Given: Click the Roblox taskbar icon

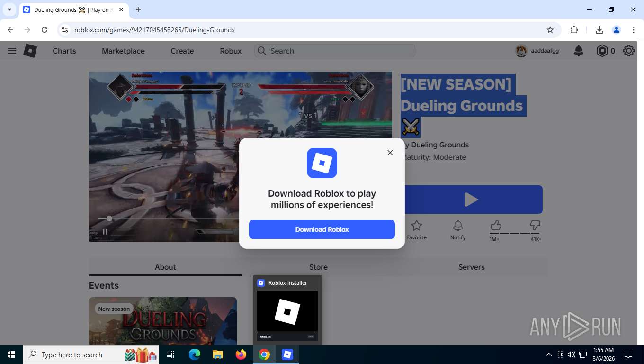Looking at the screenshot, I should [x=287, y=355].
